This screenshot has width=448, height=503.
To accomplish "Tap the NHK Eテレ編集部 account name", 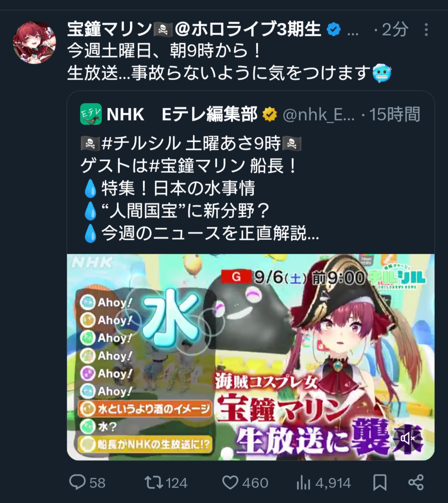I will coord(182,114).
